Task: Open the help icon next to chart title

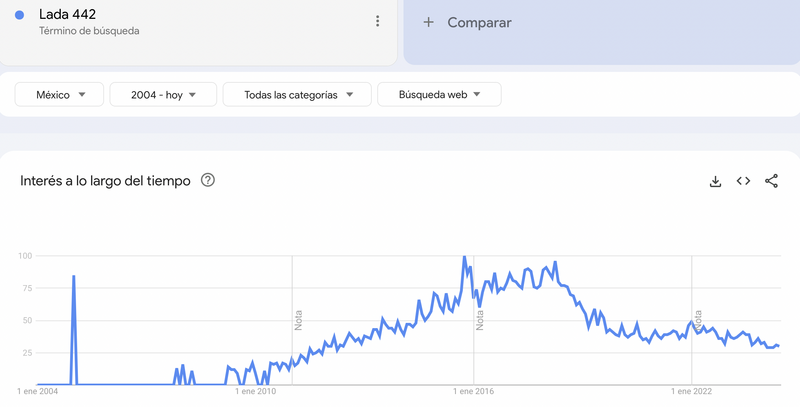Action: click(x=208, y=180)
